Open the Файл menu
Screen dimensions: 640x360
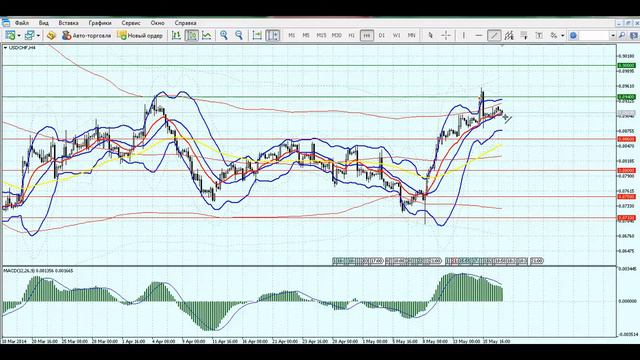(22, 23)
